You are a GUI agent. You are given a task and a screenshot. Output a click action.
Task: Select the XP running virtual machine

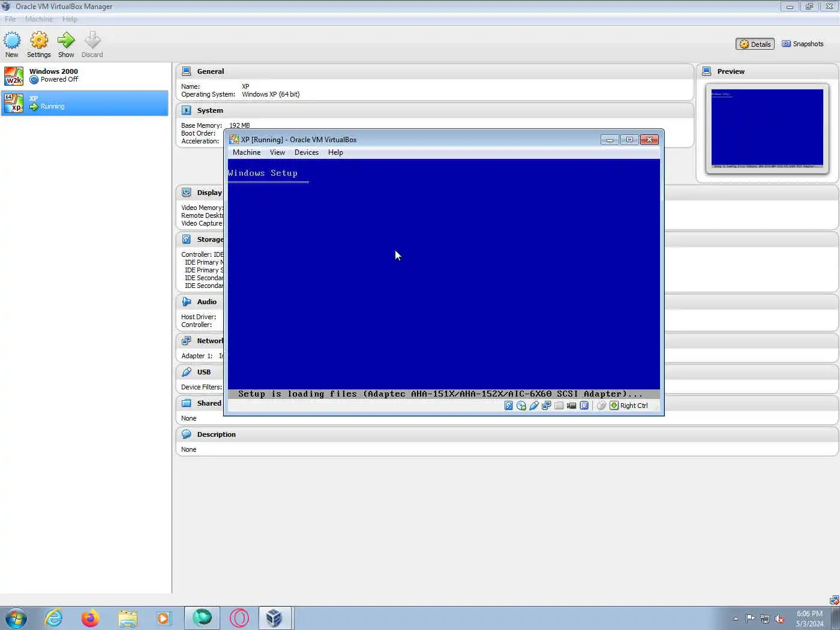(85, 103)
